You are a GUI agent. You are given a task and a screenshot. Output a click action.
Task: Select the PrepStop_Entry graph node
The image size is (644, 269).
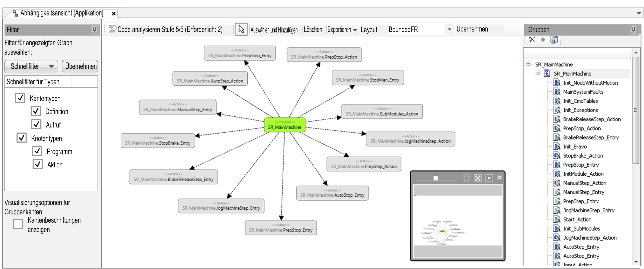pyautogui.click(x=281, y=228)
